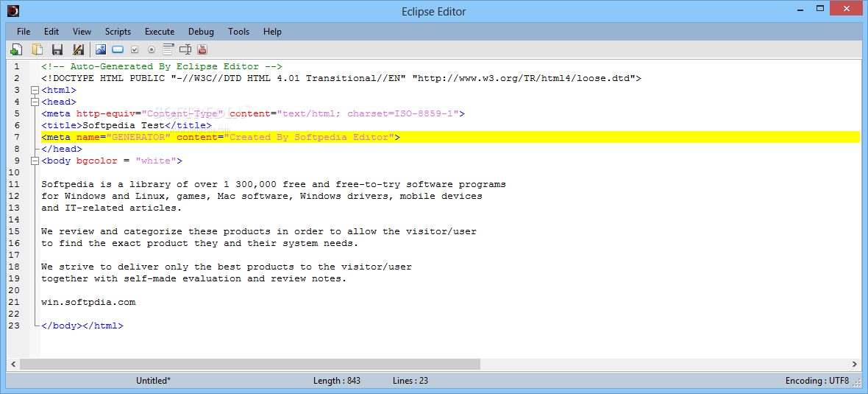Viewport: 868px width, 394px height.
Task: Insert a button element from toolbar
Action: (x=118, y=49)
